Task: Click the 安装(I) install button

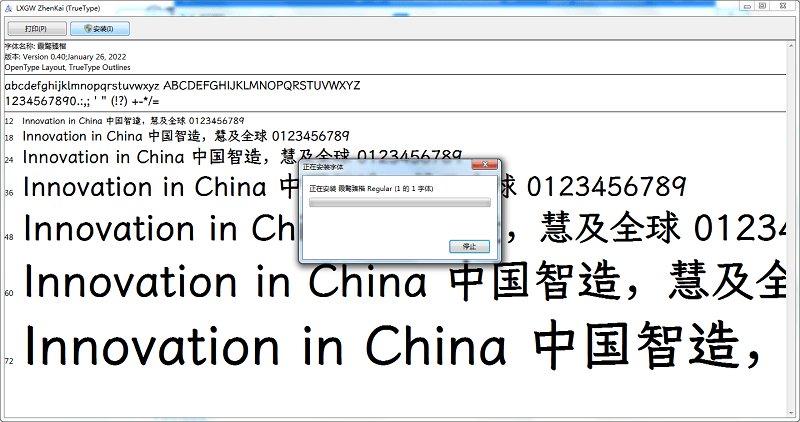Action: tap(99, 29)
